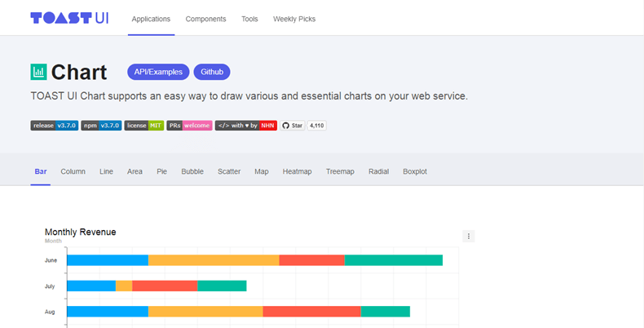Screen dimensions: 644x328
Task: Open the API/Examples button
Action: [x=158, y=72]
